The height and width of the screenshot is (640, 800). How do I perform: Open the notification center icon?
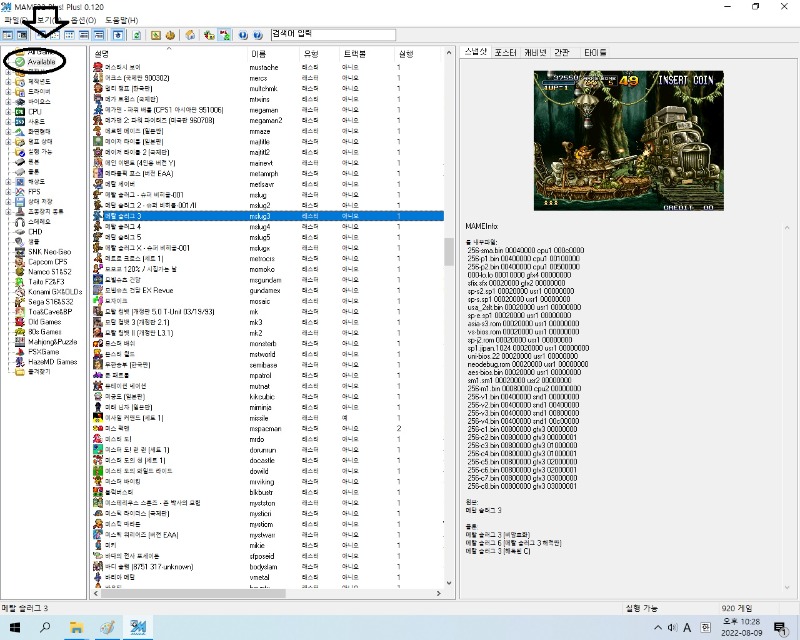click(x=780, y=627)
